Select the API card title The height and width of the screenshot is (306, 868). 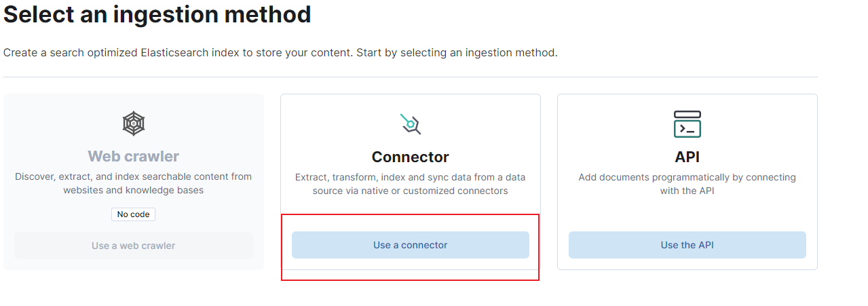coord(687,157)
